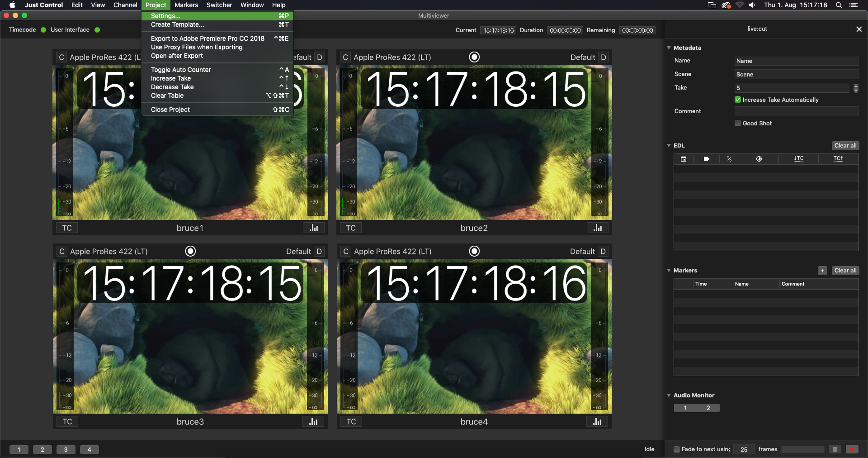Add a new marker with the plus button

pos(822,271)
